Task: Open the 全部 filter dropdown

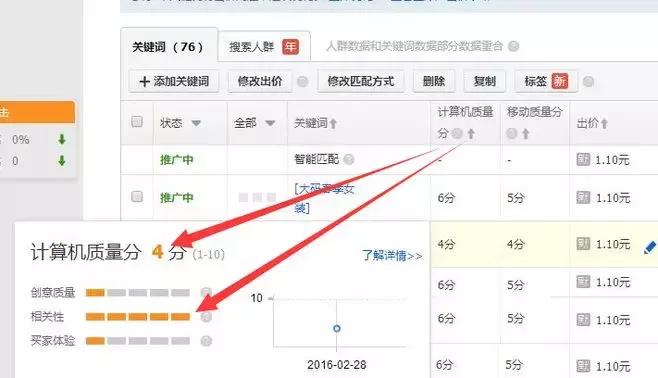Action: (270, 123)
